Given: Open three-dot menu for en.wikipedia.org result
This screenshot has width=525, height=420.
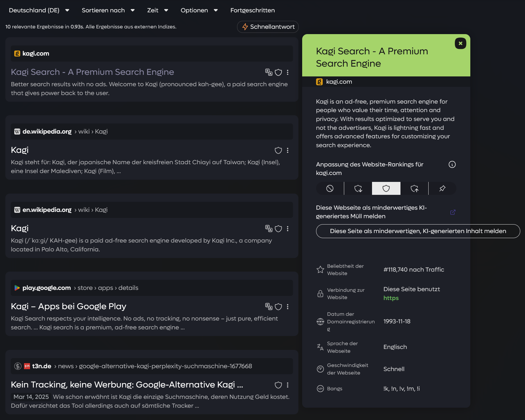Looking at the screenshot, I should 288,229.
